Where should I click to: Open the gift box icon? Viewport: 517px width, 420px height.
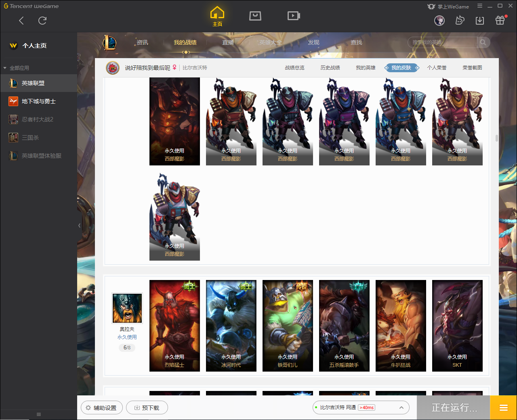click(500, 20)
